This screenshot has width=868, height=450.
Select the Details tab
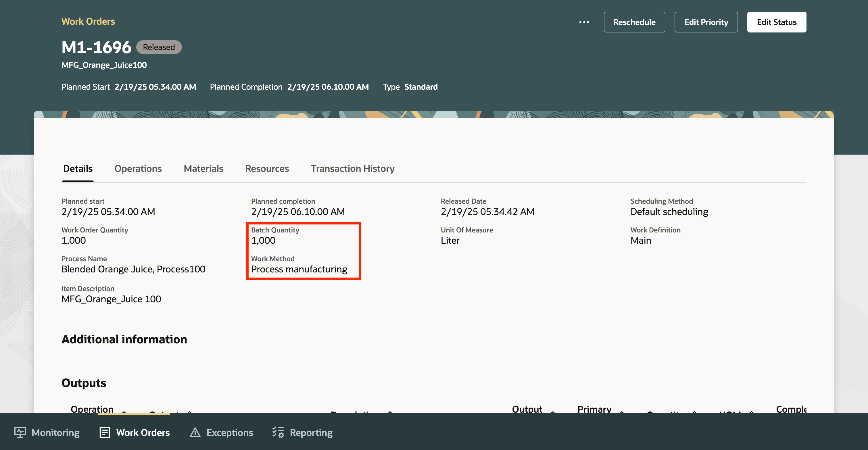click(78, 168)
